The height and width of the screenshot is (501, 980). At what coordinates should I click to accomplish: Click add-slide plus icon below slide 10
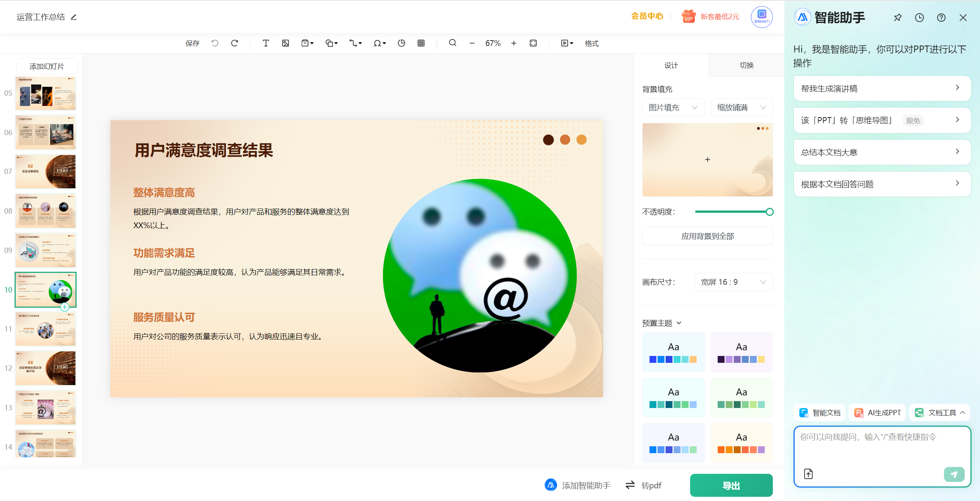(65, 307)
